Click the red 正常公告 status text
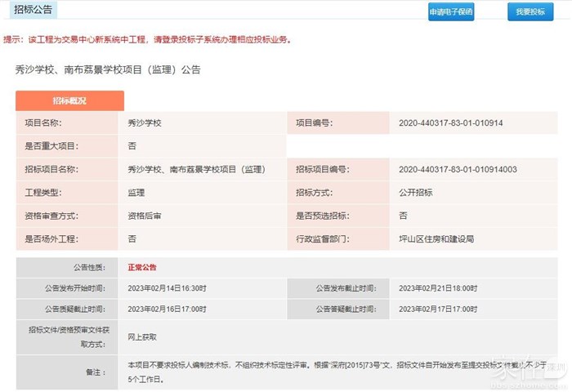Image resolution: width=572 pixels, height=392 pixels. click(x=142, y=267)
